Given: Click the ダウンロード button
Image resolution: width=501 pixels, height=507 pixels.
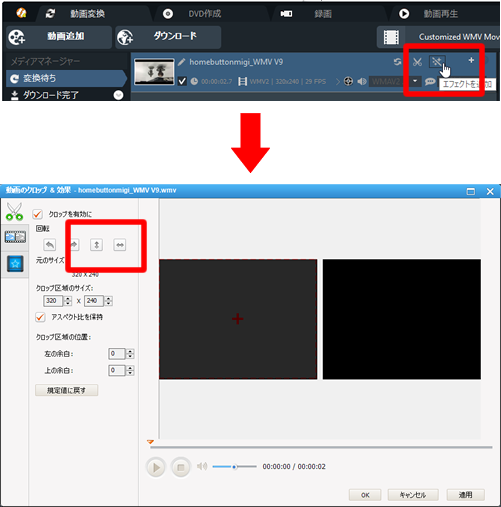Looking at the screenshot, I should 168,37.
